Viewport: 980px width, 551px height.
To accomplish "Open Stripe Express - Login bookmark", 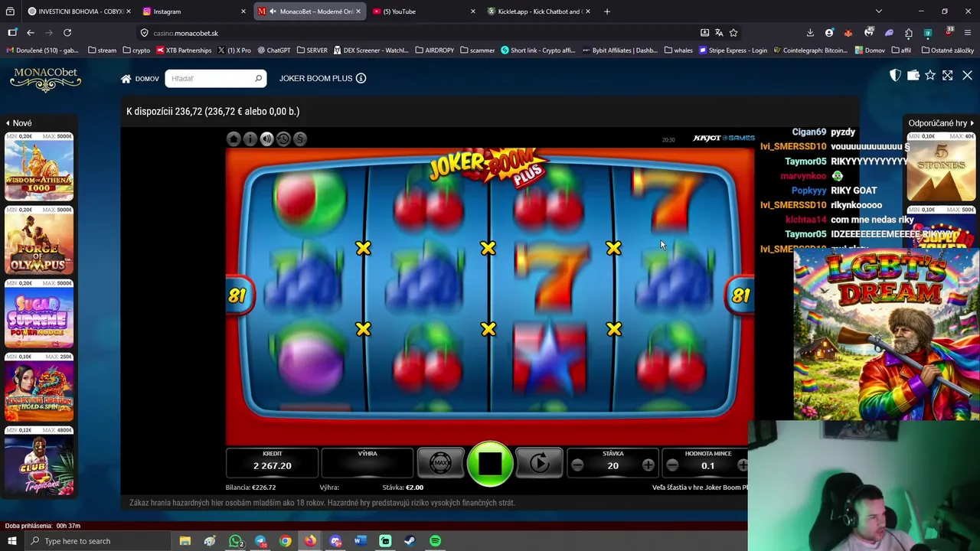I will pyautogui.click(x=732, y=51).
